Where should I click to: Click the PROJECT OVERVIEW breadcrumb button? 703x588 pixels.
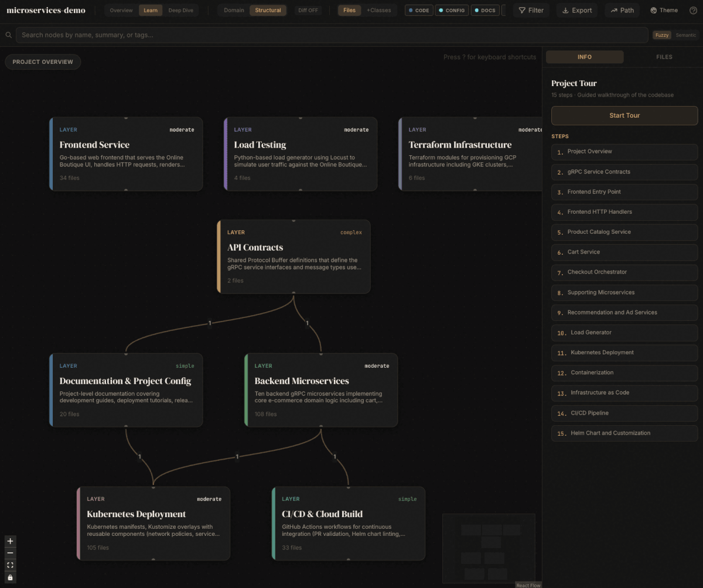[43, 62]
